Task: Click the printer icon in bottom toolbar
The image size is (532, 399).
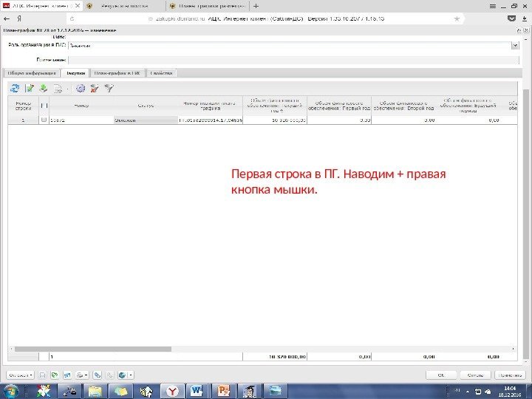Action: click(x=80, y=375)
